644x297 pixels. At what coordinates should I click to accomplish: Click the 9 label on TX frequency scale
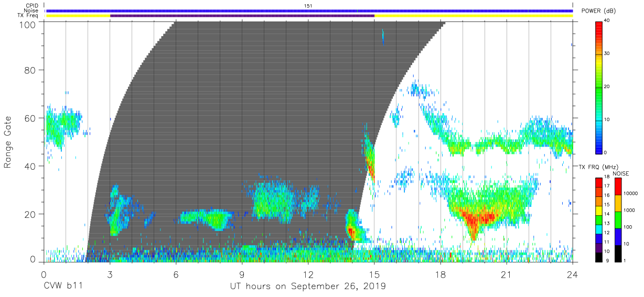pyautogui.click(x=608, y=260)
